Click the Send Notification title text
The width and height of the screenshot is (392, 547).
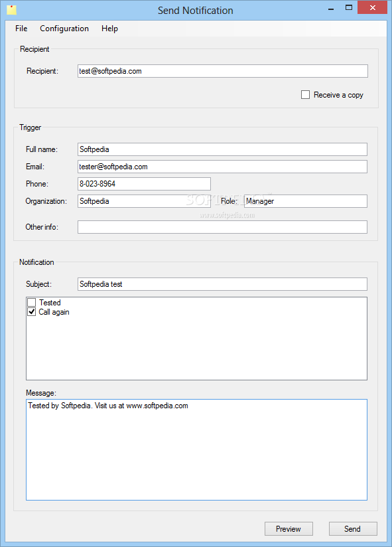[196, 11]
